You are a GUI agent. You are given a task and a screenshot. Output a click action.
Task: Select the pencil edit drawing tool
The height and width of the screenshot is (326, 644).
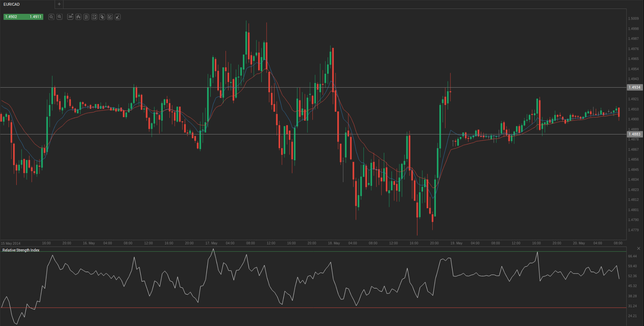[110, 17]
